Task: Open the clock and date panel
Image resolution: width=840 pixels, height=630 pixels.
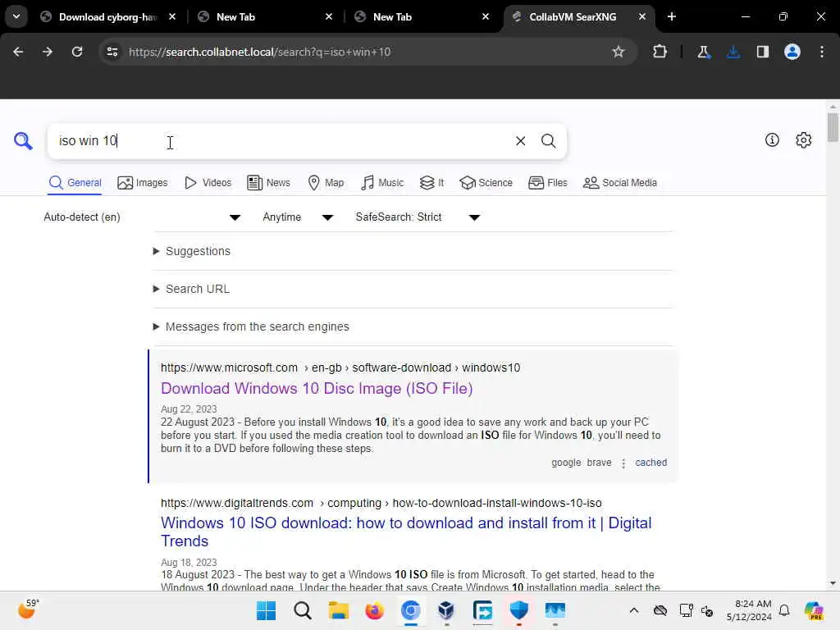Action: click(x=749, y=610)
